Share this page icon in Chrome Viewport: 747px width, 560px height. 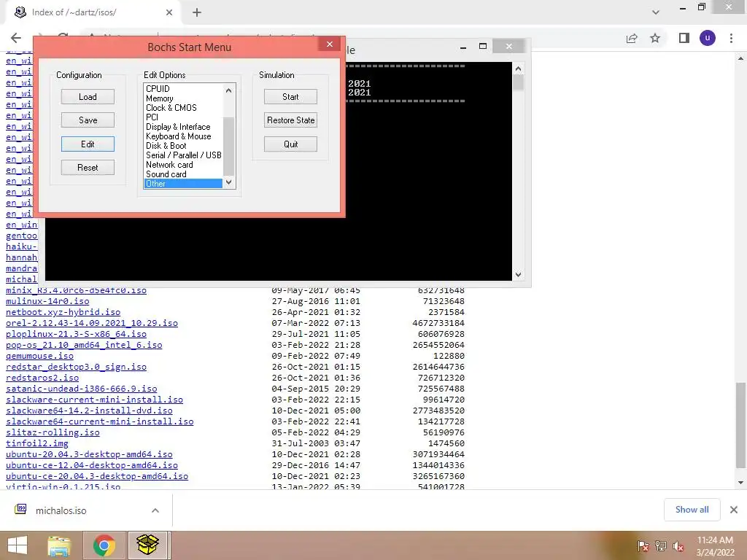(632, 38)
